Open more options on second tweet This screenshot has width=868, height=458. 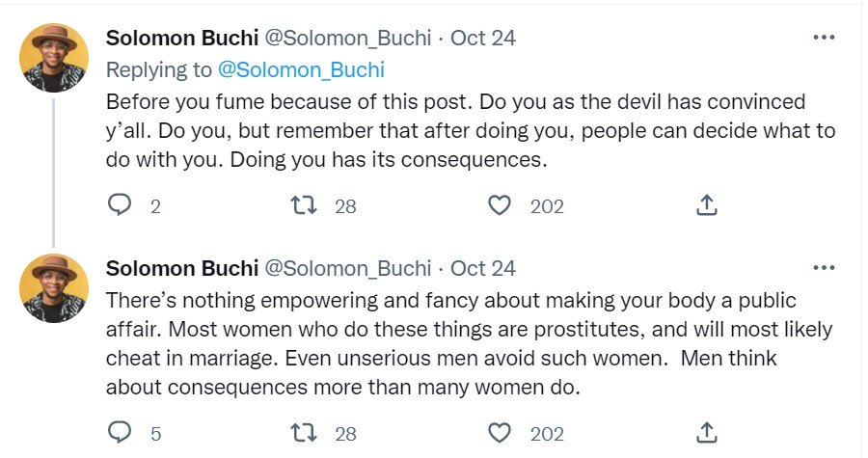pos(824,267)
